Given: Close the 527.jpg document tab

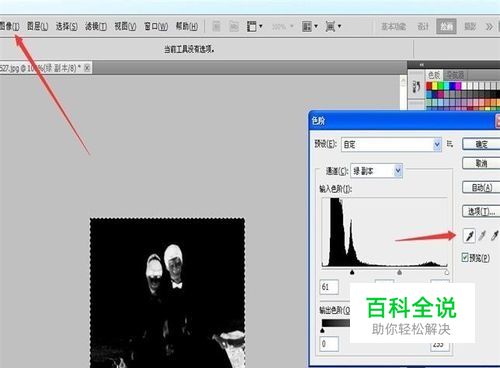Looking at the screenshot, I should [87, 68].
